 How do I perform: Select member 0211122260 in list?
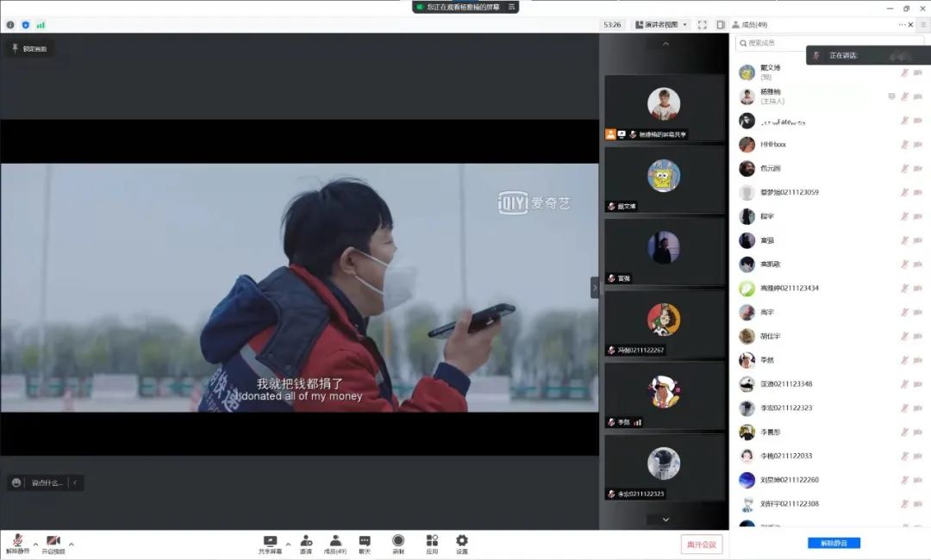pos(830,480)
